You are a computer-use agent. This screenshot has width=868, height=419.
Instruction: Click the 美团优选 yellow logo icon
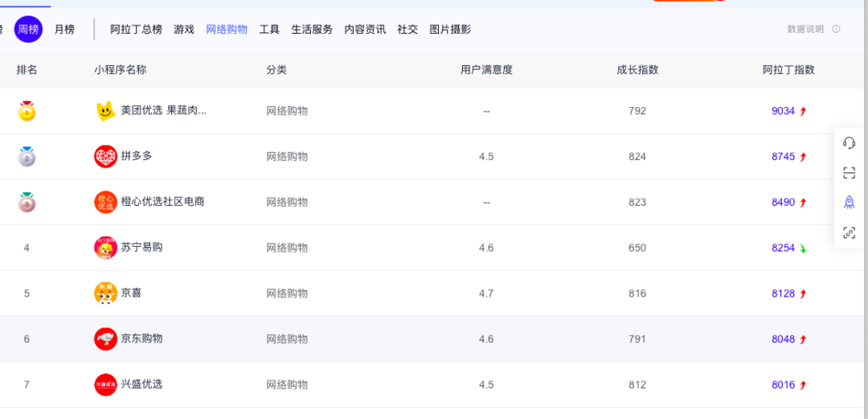[105, 111]
